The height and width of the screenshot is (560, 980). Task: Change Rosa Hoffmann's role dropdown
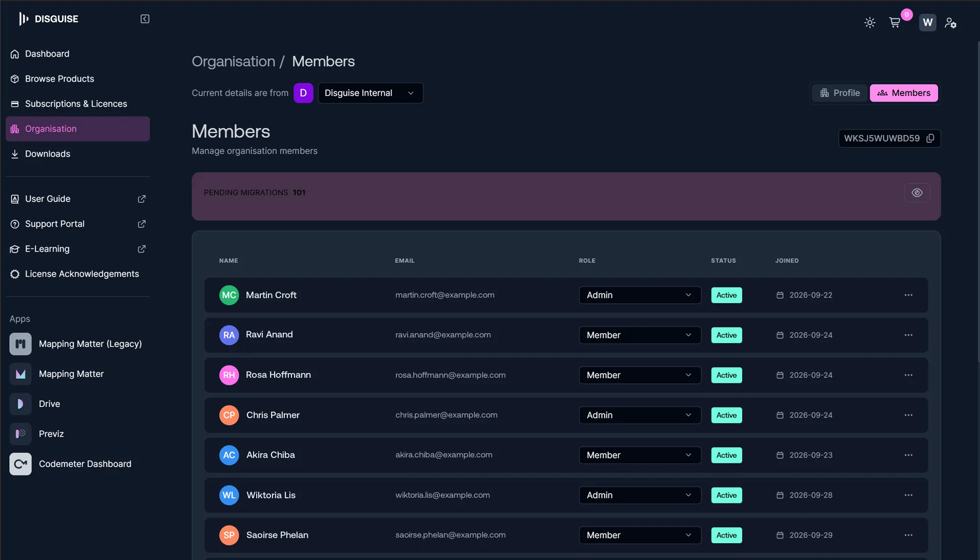[640, 375]
